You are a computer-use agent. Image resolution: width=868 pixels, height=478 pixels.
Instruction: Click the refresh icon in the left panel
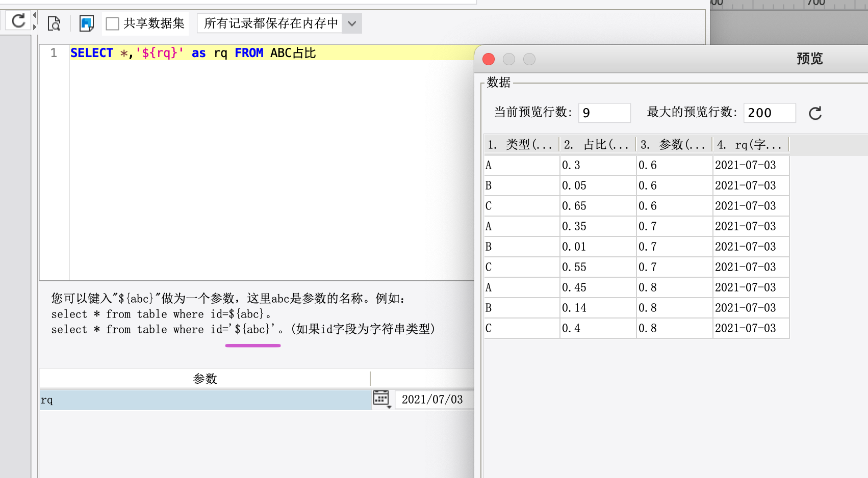pos(19,21)
